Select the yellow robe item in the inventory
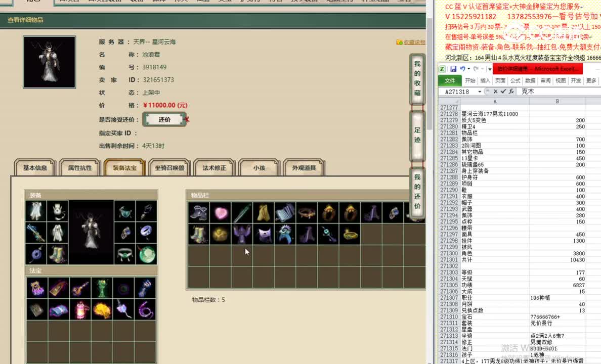Screen dimensions: 601x364 (x=264, y=213)
